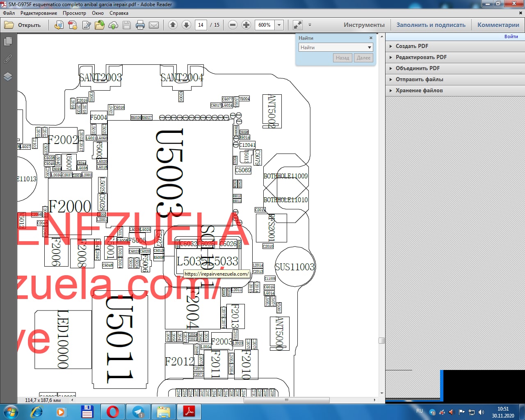The width and height of the screenshot is (525, 420).
Task: Click the 600% zoom value field
Action: (x=265, y=25)
